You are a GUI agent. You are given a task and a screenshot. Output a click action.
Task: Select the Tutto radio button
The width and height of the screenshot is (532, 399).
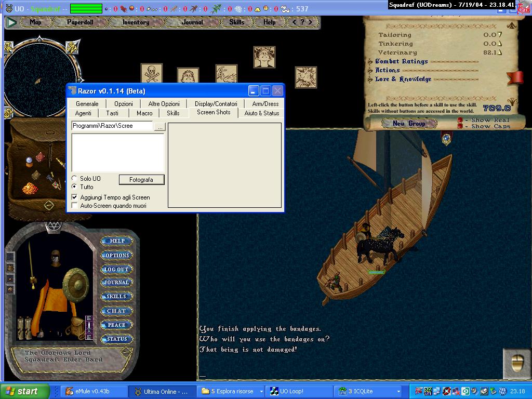coord(74,187)
